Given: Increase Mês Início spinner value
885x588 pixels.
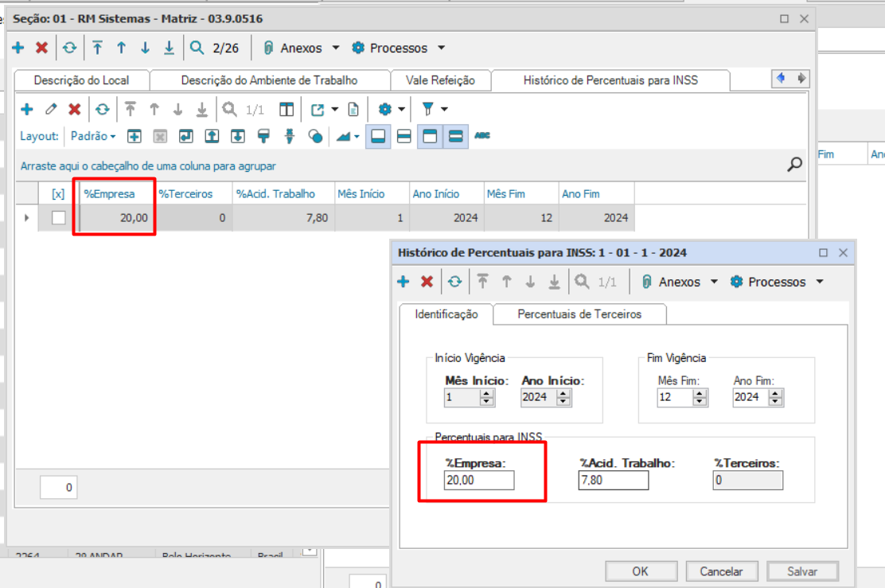Looking at the screenshot, I should pos(487,393).
